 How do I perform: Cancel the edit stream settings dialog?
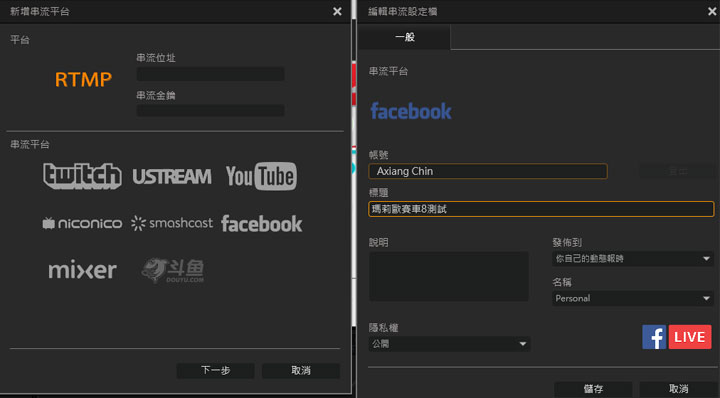[679, 389]
